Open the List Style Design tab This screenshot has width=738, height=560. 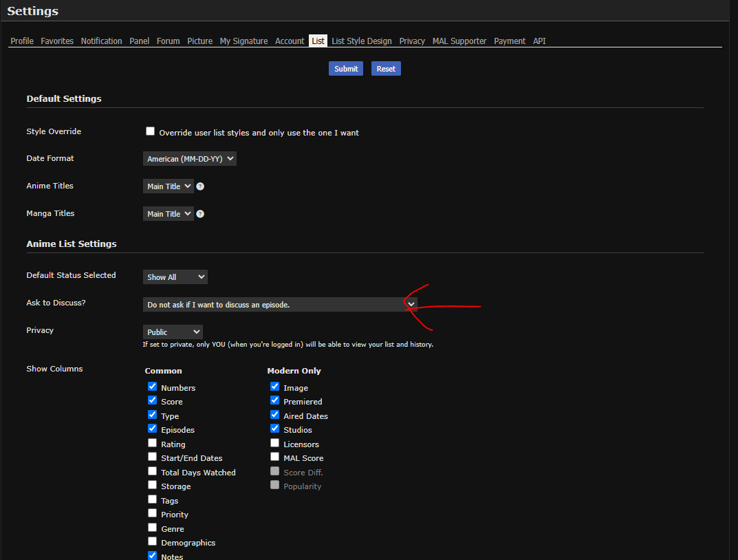pos(362,41)
